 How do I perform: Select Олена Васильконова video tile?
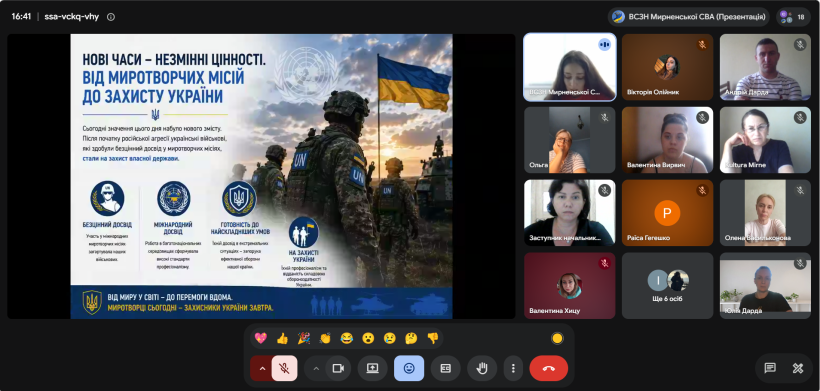(x=765, y=213)
